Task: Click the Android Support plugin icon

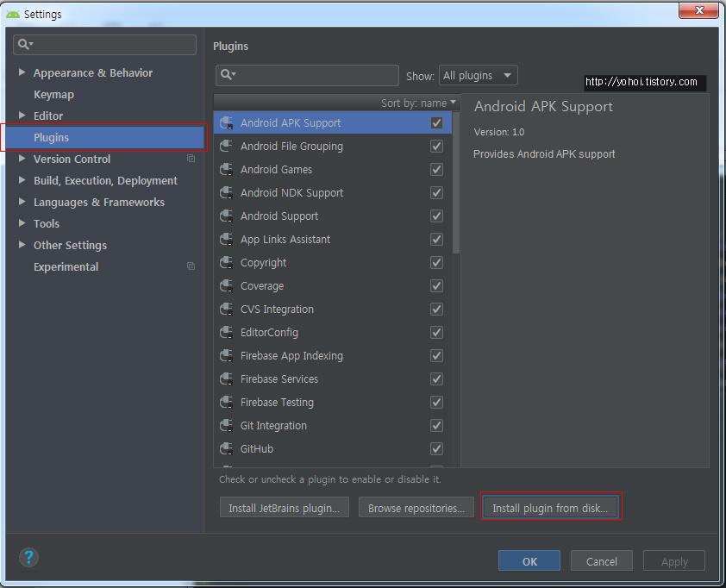Action: tap(227, 216)
